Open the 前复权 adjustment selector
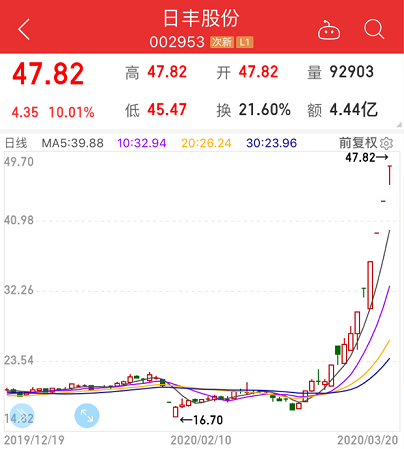The width and height of the screenshot is (404, 449). pyautogui.click(x=358, y=143)
